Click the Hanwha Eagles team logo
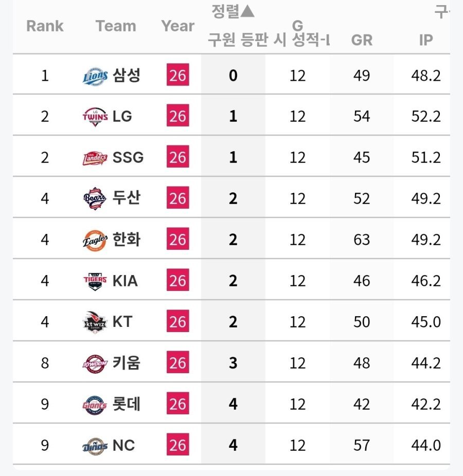Image resolution: width=463 pixels, height=476 pixels. 95,240
